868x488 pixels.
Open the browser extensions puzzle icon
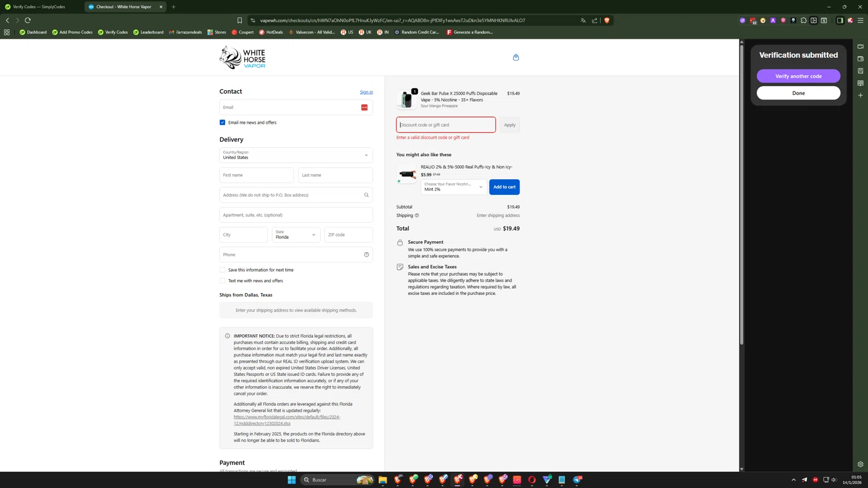(803, 20)
